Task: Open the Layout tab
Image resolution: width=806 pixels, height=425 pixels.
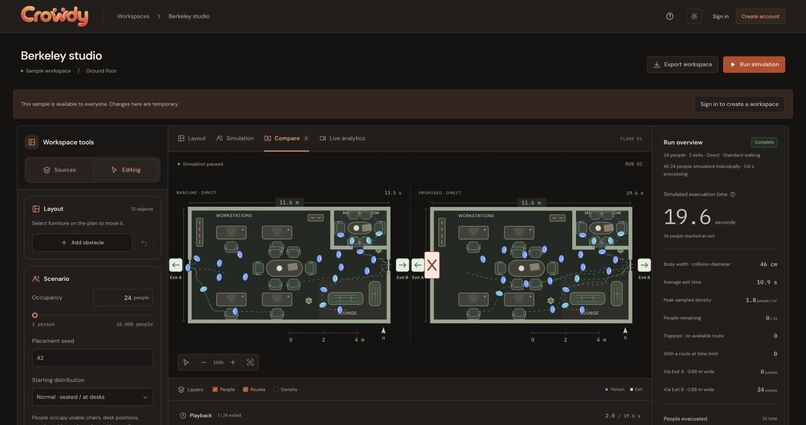Action: click(192, 138)
